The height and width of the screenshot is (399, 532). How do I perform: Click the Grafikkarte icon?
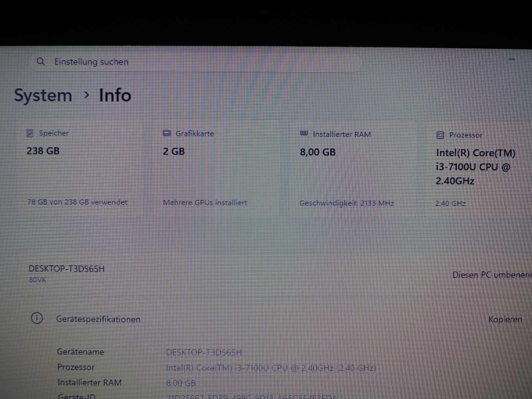coord(167,133)
